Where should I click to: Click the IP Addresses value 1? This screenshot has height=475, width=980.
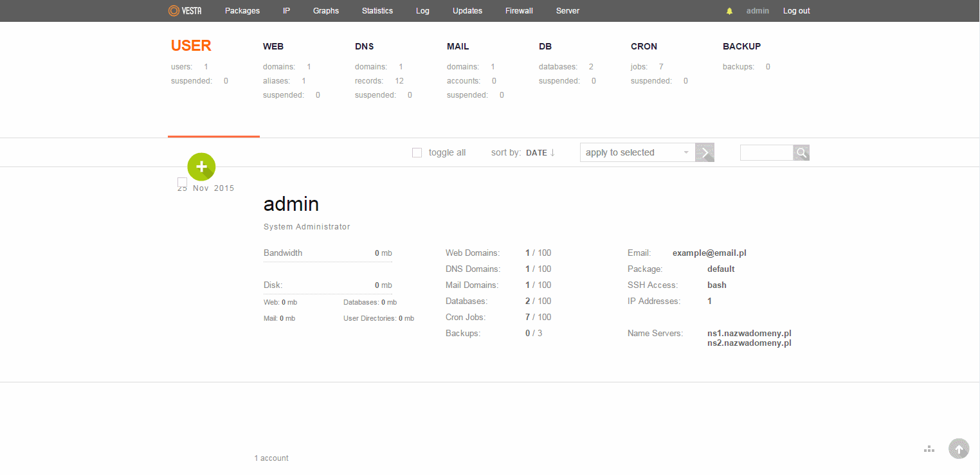click(709, 301)
